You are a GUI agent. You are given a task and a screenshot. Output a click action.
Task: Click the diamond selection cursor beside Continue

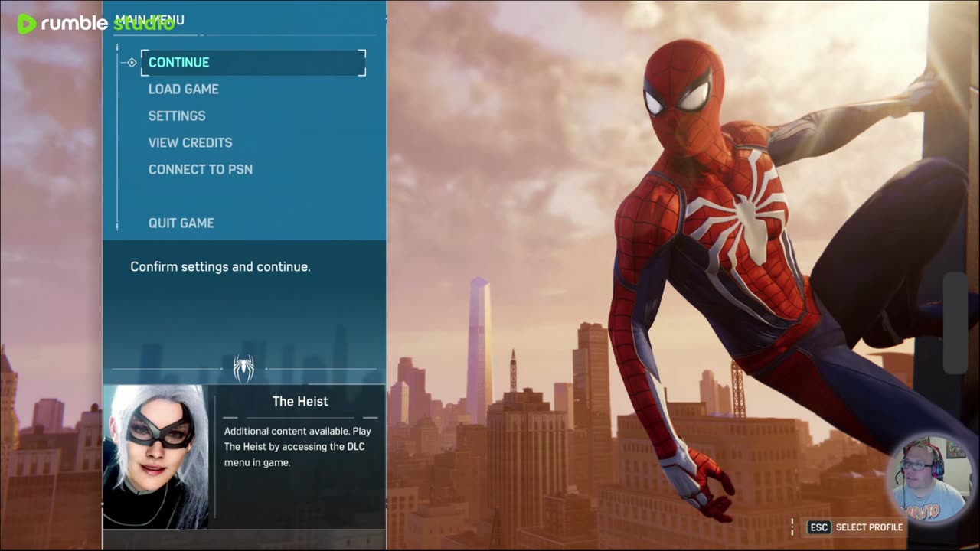tap(132, 63)
